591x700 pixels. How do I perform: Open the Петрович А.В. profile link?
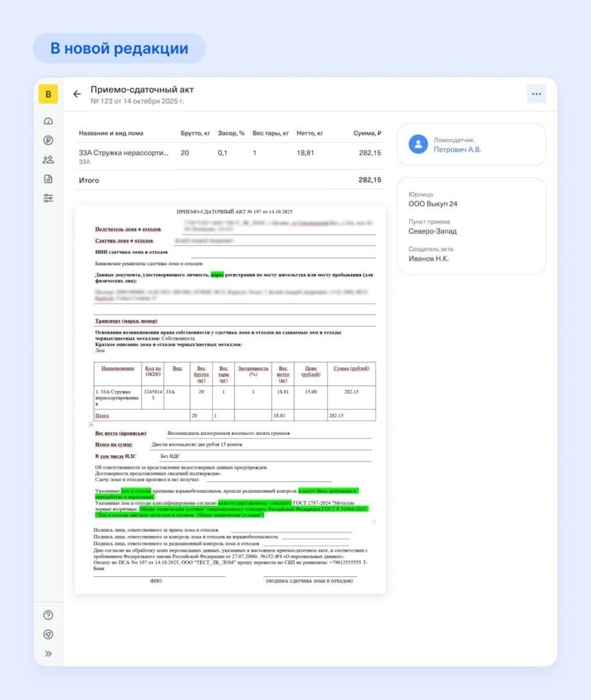457,150
